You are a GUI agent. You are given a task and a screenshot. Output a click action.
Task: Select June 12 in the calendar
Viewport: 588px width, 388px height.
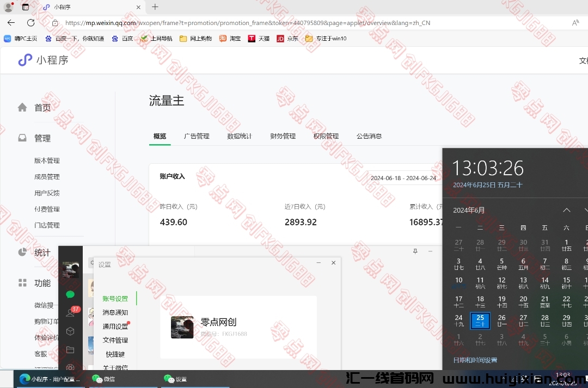[502, 283]
